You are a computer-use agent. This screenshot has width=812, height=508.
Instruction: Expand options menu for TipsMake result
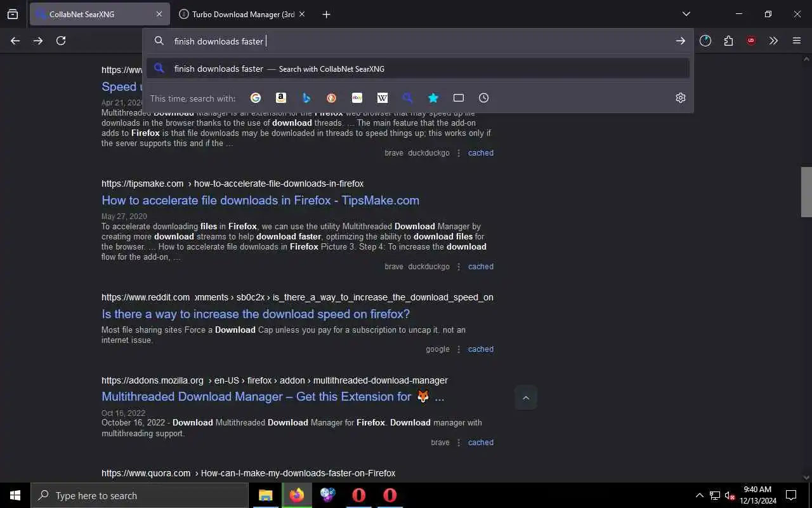point(459,267)
